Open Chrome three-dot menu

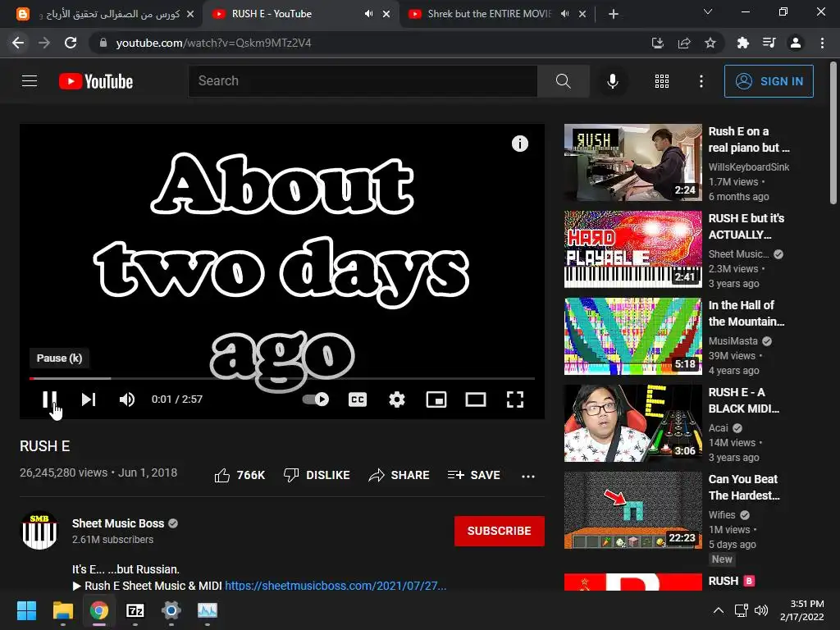click(822, 43)
